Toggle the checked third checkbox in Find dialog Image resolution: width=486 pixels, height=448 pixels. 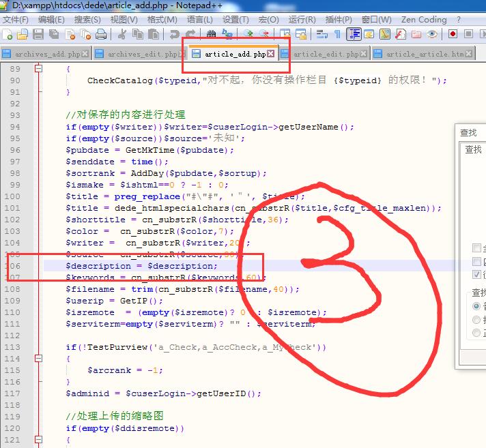tap(476, 275)
